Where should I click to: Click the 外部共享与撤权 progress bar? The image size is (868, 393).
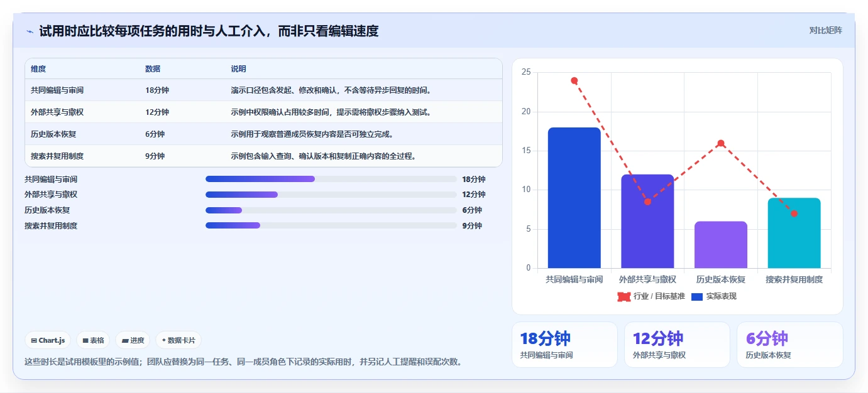point(331,195)
